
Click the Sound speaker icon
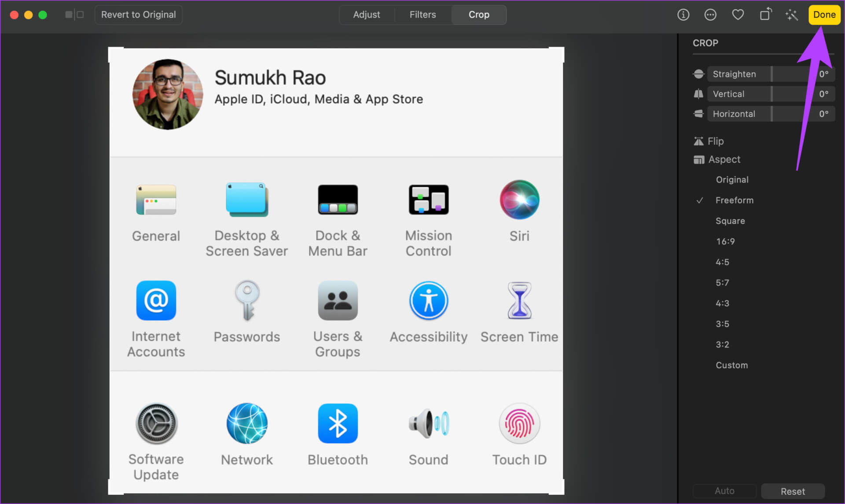429,424
